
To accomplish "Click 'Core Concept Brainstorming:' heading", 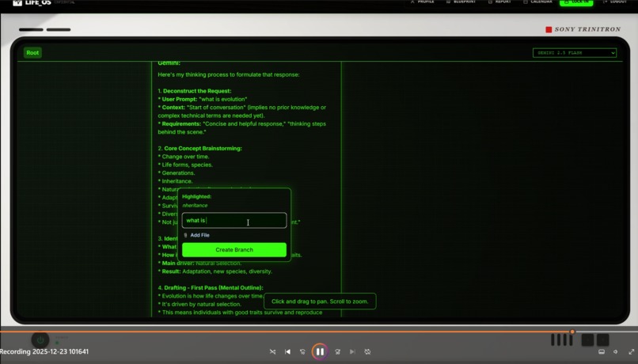I will tap(203, 149).
